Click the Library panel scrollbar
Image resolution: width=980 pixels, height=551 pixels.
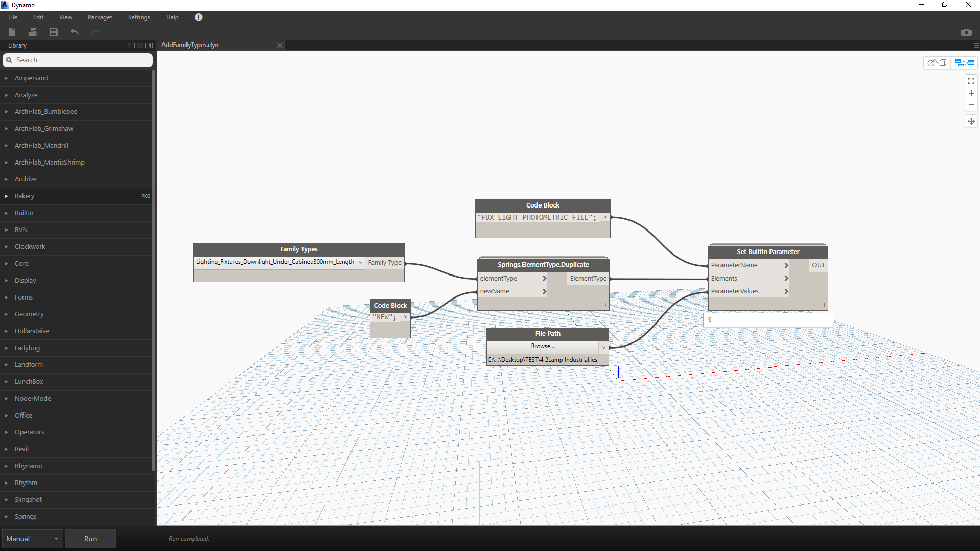click(x=153, y=270)
